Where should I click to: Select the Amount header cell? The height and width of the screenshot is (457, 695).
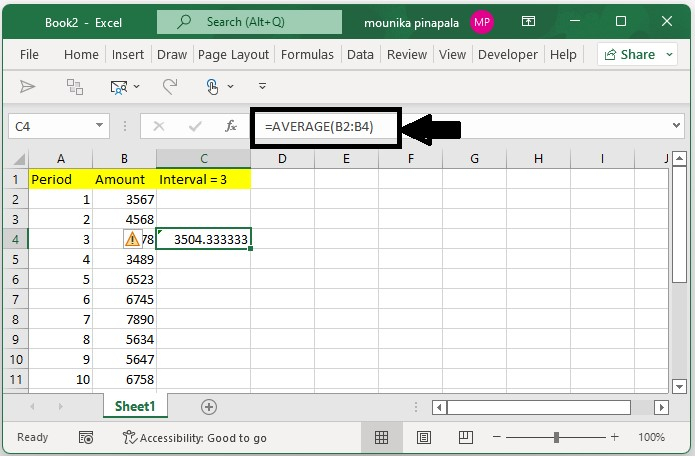[x=124, y=180]
